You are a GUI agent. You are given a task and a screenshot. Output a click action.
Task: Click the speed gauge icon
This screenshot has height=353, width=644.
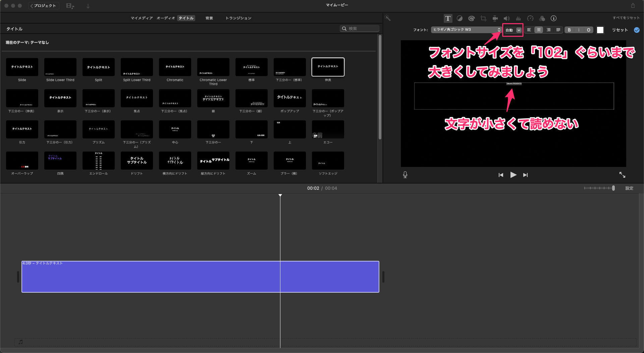coord(530,18)
